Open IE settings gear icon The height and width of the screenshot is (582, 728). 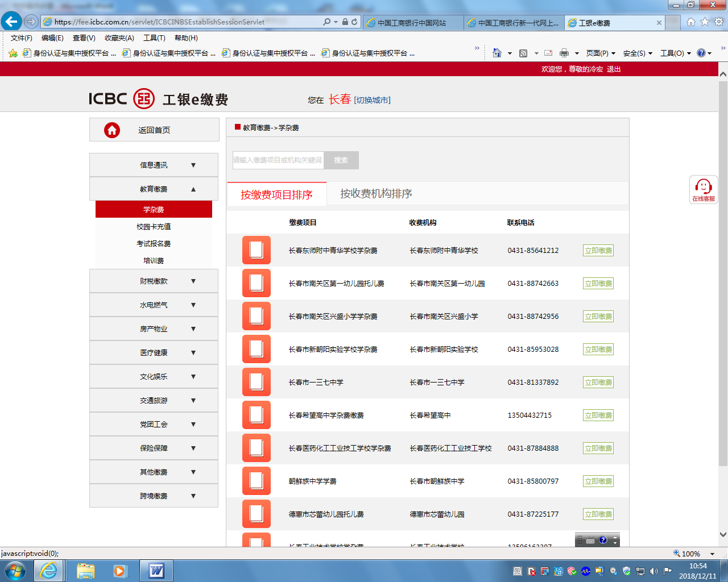(x=719, y=22)
